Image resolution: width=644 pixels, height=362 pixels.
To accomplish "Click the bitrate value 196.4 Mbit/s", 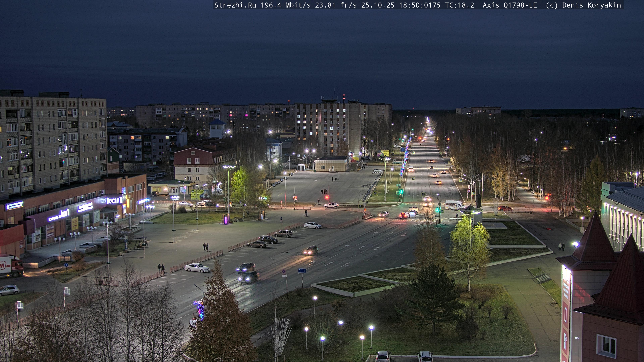I will pos(285,5).
